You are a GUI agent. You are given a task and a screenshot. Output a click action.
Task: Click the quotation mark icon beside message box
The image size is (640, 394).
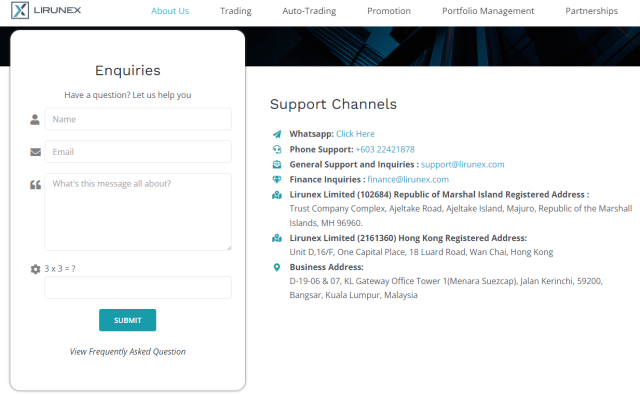(36, 185)
